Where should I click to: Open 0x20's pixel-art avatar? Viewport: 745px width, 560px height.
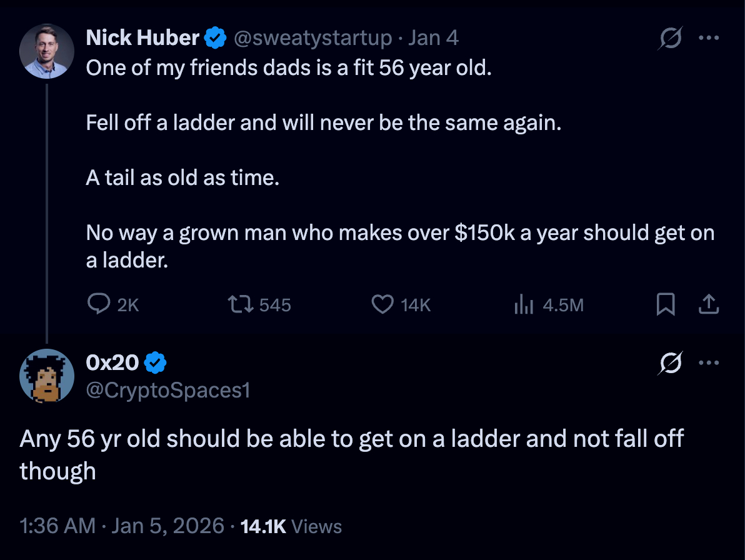pyautogui.click(x=47, y=376)
